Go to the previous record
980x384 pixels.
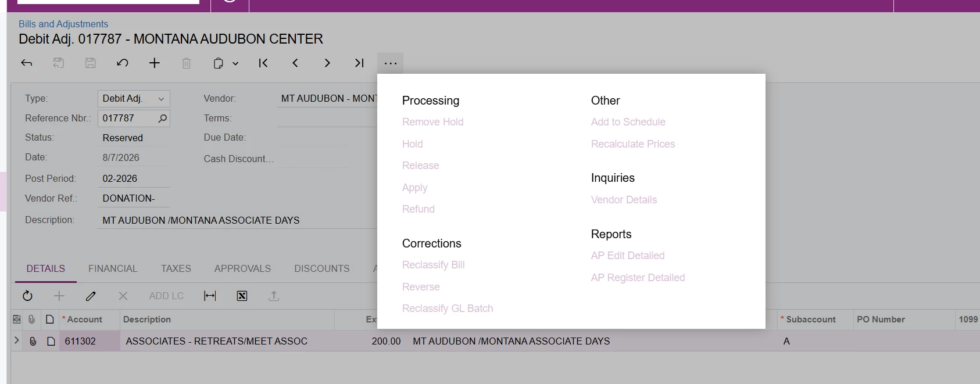coord(295,63)
